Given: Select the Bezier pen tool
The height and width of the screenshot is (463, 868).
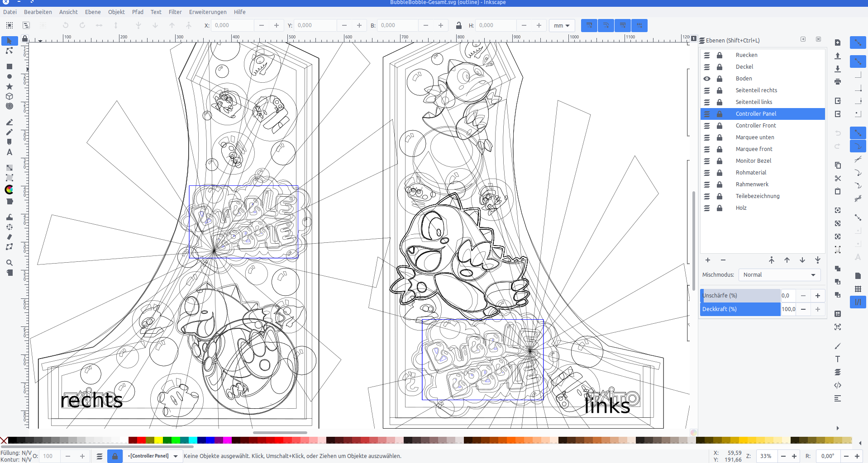Looking at the screenshot, I should pyautogui.click(x=9, y=122).
